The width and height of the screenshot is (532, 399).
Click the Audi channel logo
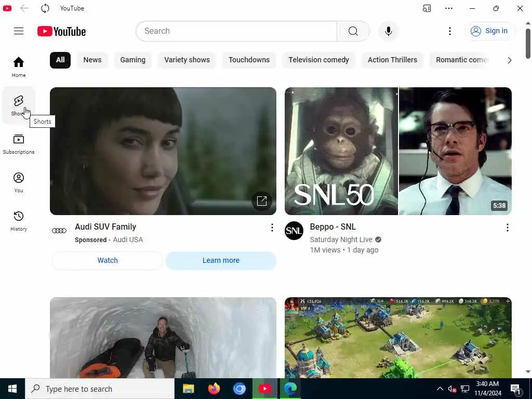click(x=59, y=231)
